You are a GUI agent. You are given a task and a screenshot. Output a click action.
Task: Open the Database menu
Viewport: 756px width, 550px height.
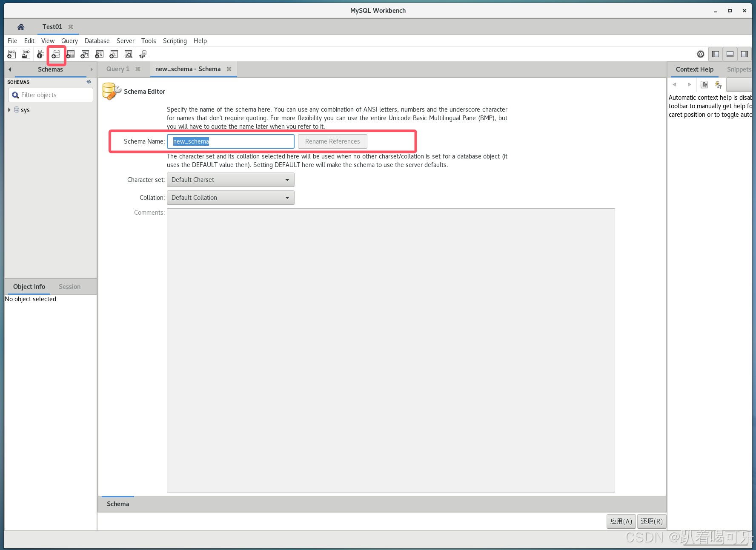(97, 41)
